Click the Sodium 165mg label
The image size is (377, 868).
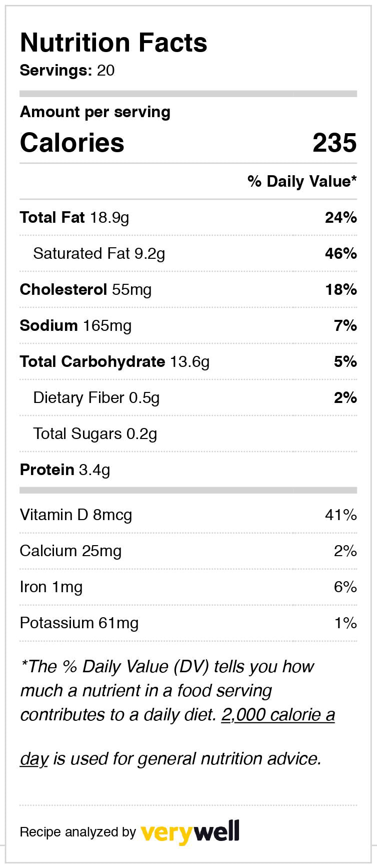pos(75,325)
